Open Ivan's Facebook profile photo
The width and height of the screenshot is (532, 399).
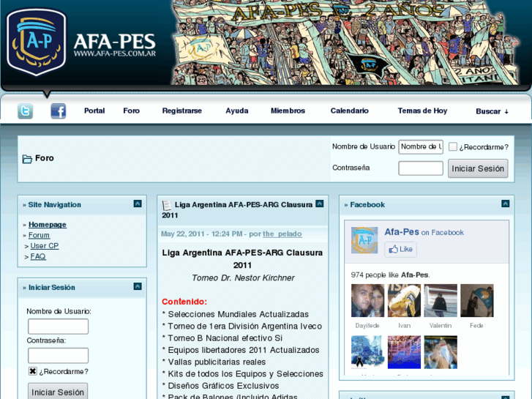click(x=404, y=300)
